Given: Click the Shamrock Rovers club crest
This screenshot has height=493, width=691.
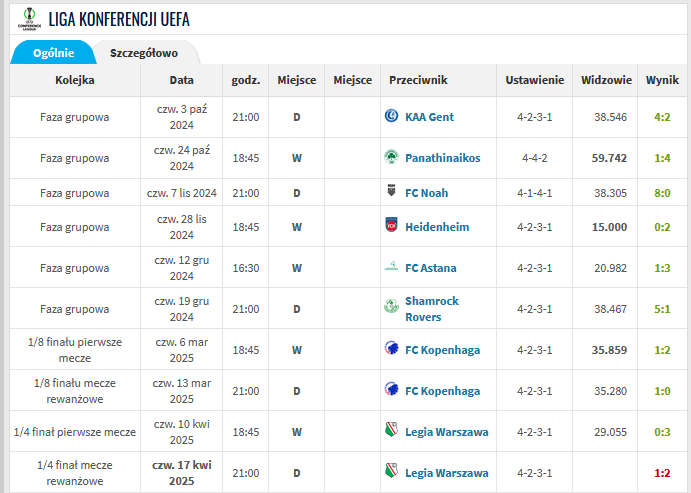Looking at the screenshot, I should pos(390,309).
